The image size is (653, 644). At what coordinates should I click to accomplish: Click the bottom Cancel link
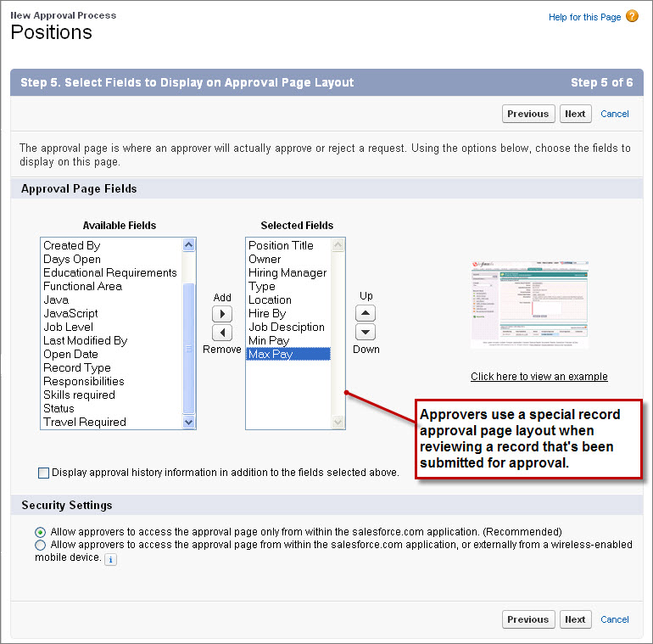(614, 619)
